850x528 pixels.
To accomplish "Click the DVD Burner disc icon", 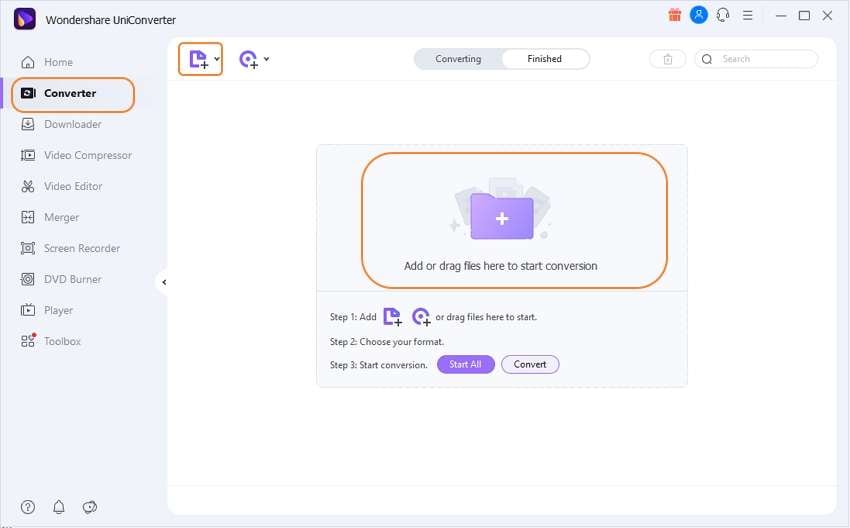I will [x=28, y=279].
